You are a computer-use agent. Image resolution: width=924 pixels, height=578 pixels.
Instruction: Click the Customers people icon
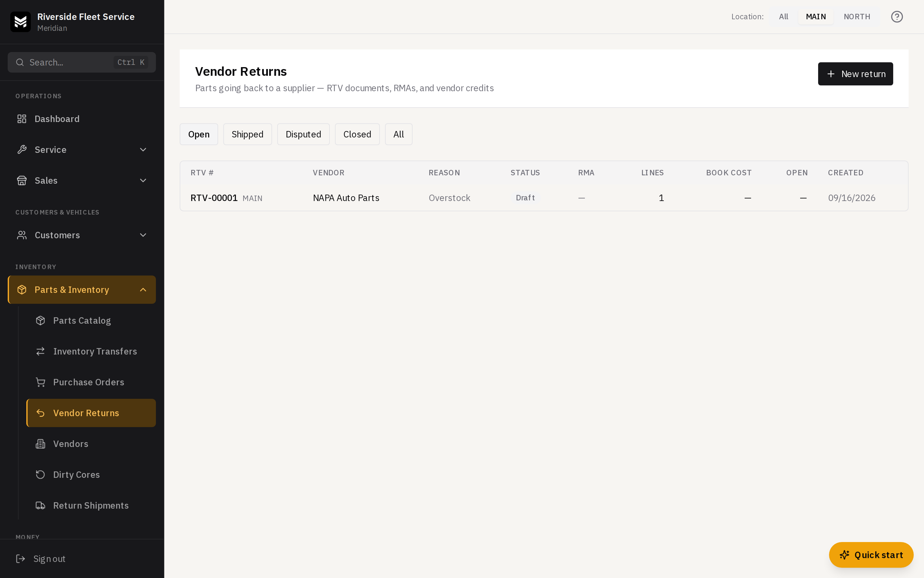(22, 235)
